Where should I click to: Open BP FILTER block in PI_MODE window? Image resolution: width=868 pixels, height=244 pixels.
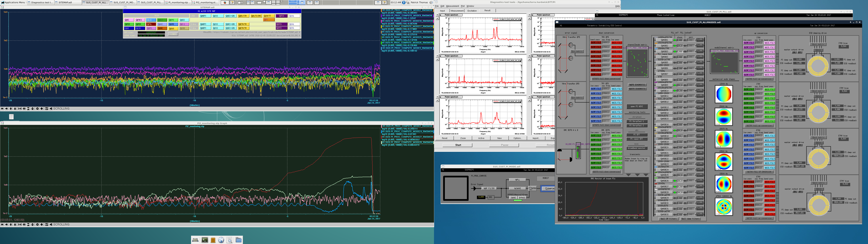pyautogui.click(x=489, y=188)
